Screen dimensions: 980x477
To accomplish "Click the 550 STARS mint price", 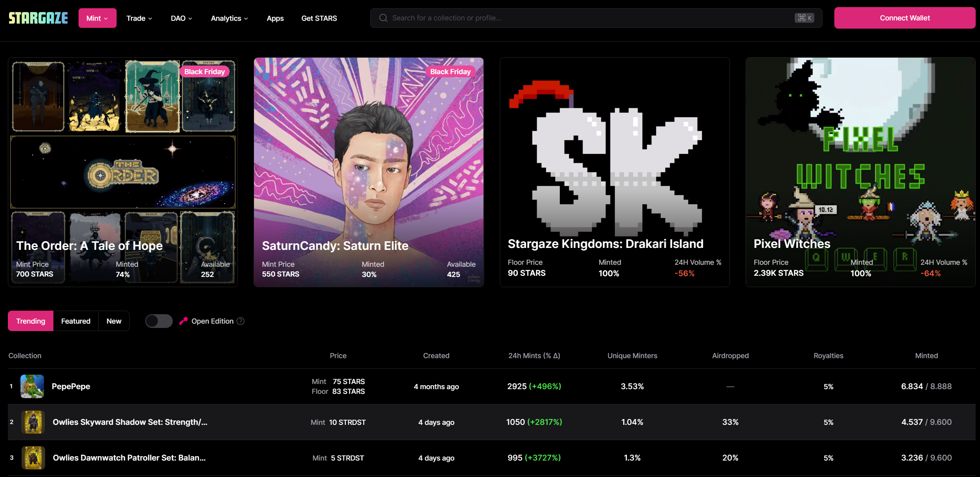I will tap(280, 274).
